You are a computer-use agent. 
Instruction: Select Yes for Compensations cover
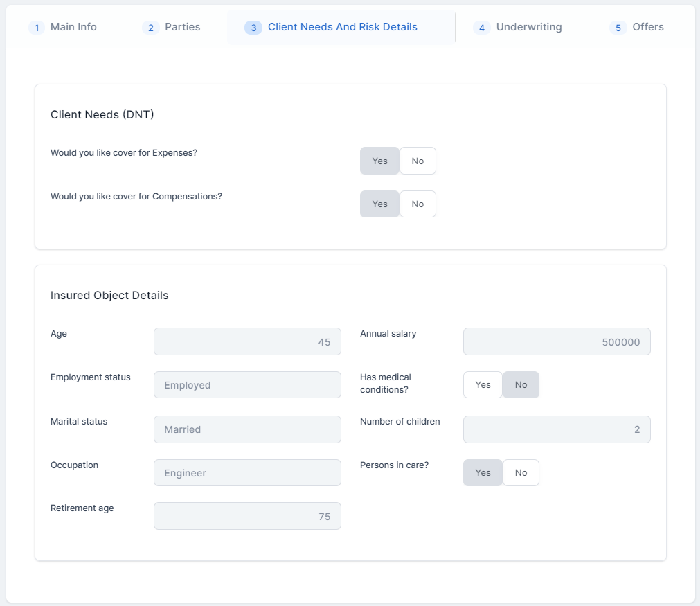pos(379,204)
